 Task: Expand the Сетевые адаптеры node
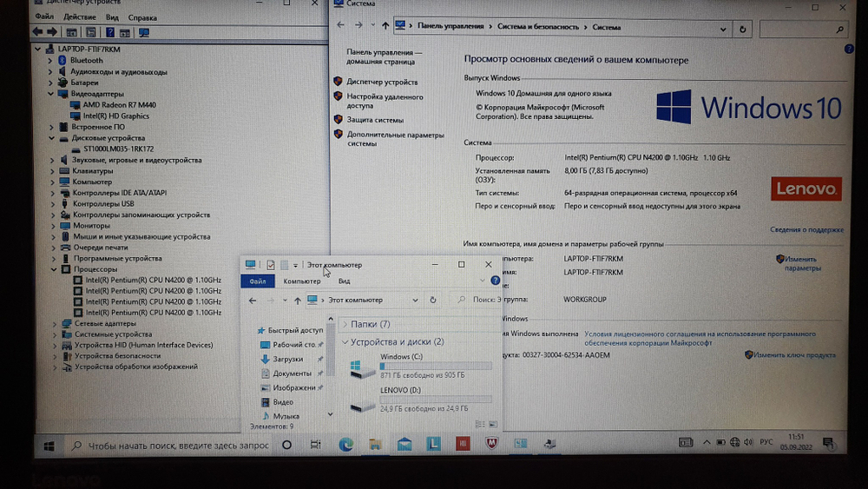pos(54,323)
